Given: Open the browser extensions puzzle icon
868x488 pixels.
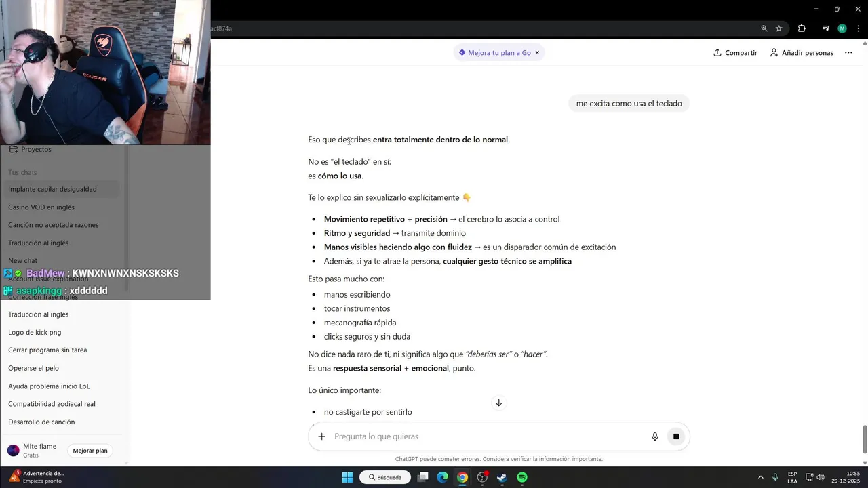Looking at the screenshot, I should (802, 28).
